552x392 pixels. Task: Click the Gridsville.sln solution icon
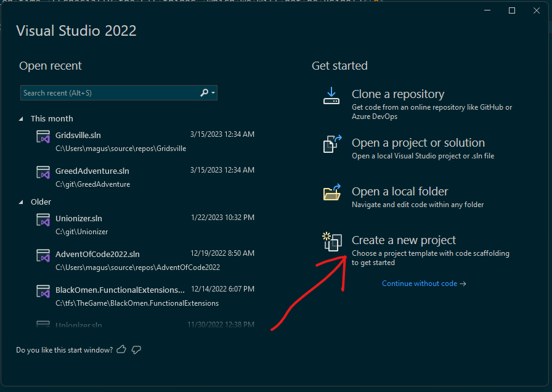pyautogui.click(x=43, y=137)
